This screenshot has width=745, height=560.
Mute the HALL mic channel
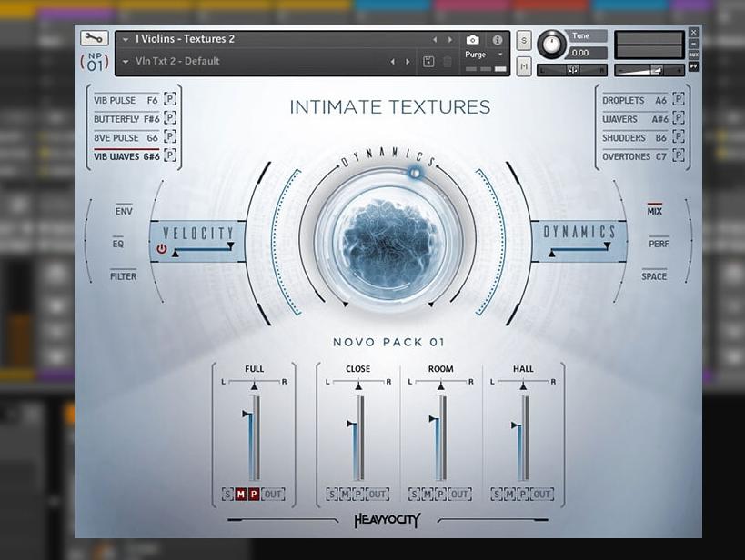click(x=509, y=495)
